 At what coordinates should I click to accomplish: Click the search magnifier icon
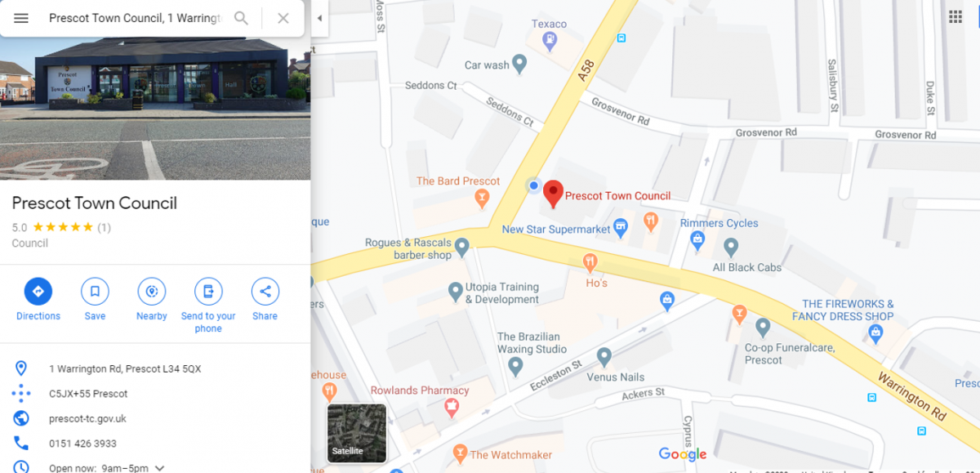(x=241, y=18)
